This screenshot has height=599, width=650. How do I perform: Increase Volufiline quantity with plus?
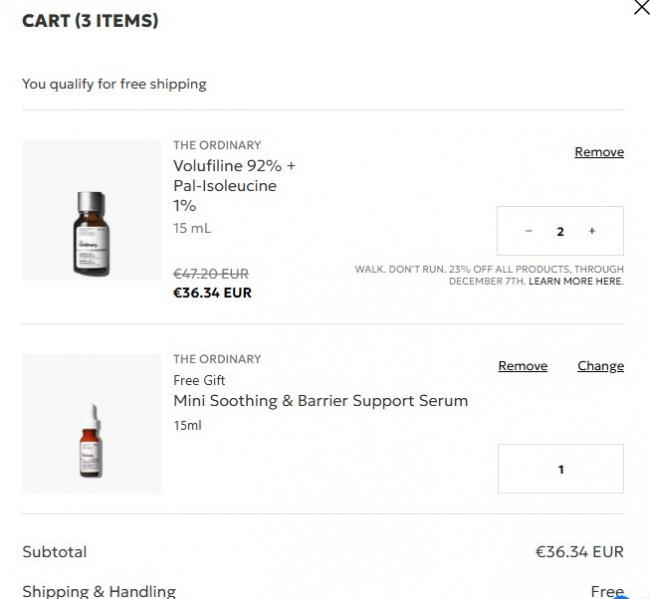click(592, 231)
